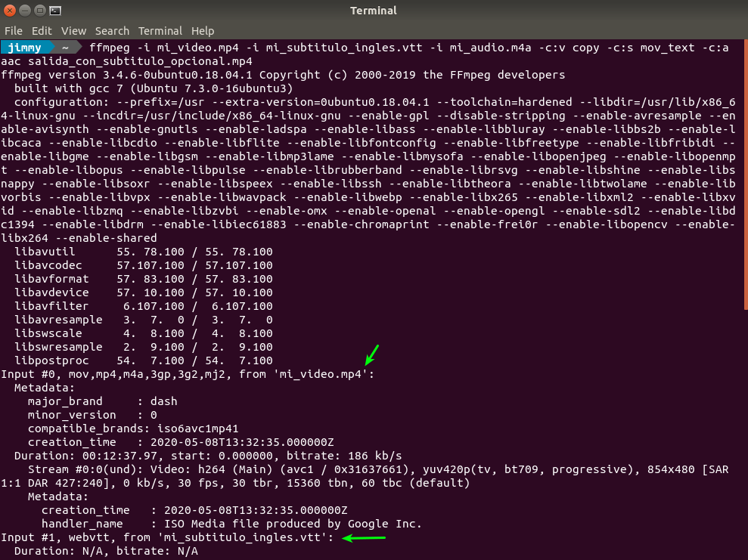Click the libavcodec version line
This screenshot has width=748, height=560.
tap(144, 265)
